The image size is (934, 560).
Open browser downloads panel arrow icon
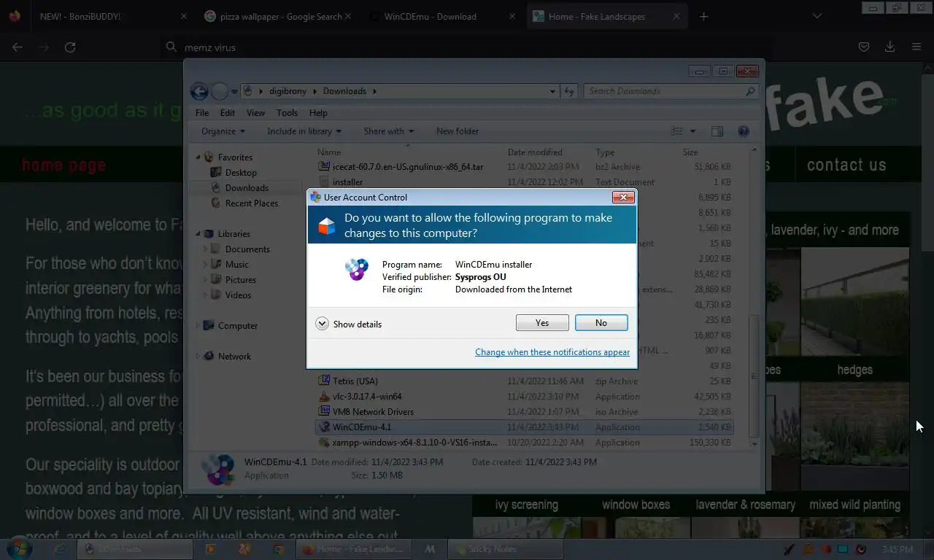coord(889,47)
